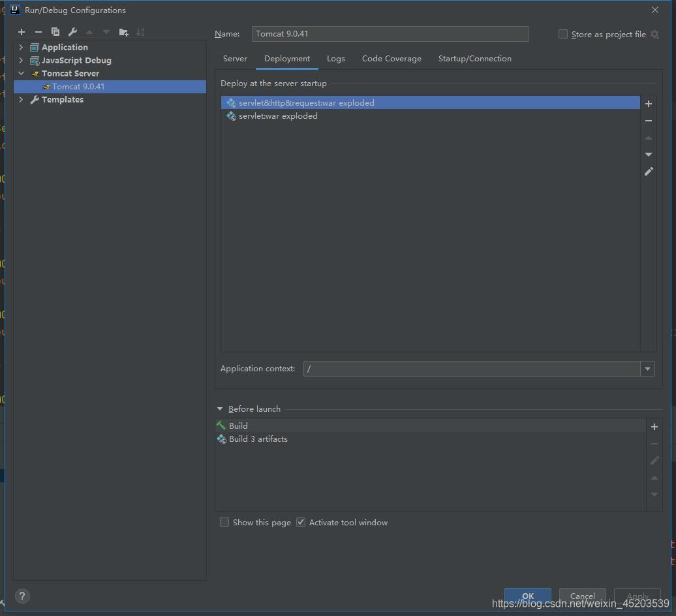This screenshot has width=676, height=616.
Task: Open Store as project file gear settings
Action: click(x=655, y=34)
